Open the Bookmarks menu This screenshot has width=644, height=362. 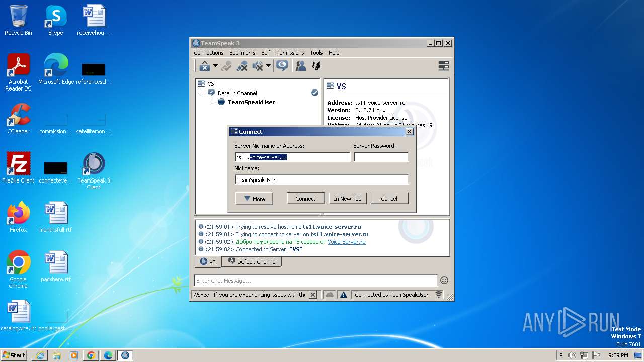tap(242, 53)
